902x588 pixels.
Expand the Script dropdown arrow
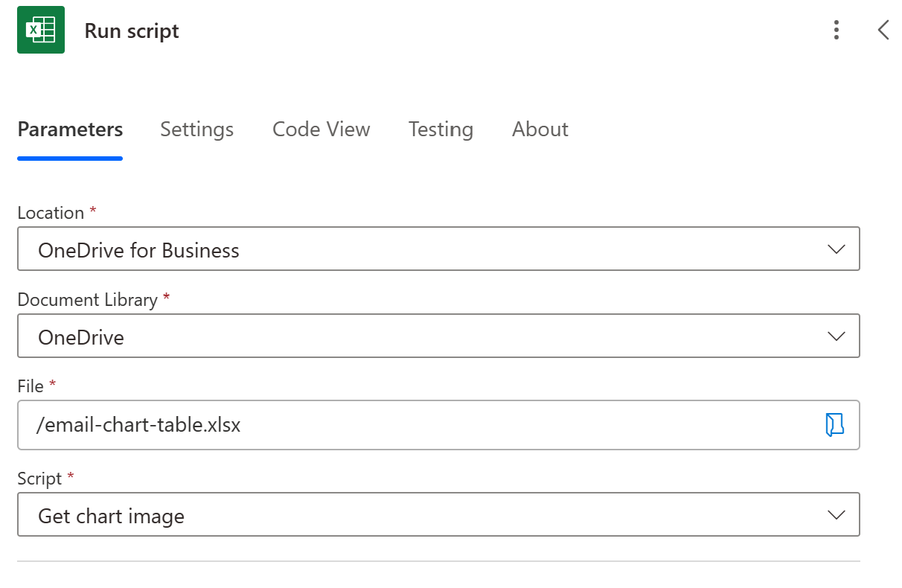tap(837, 514)
